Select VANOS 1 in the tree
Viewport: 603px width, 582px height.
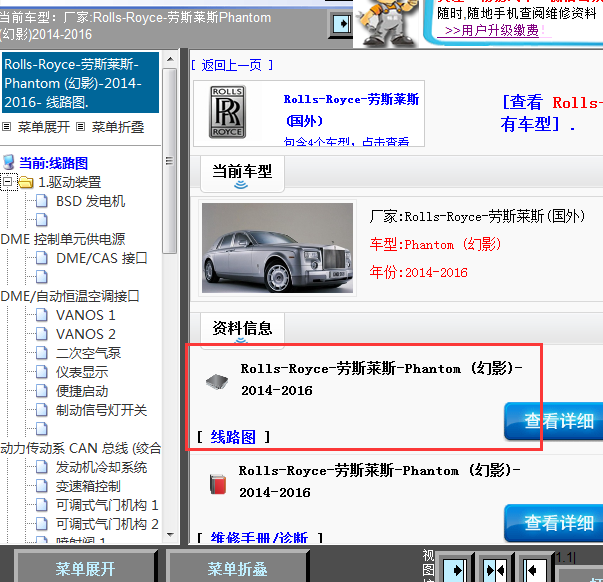85,315
